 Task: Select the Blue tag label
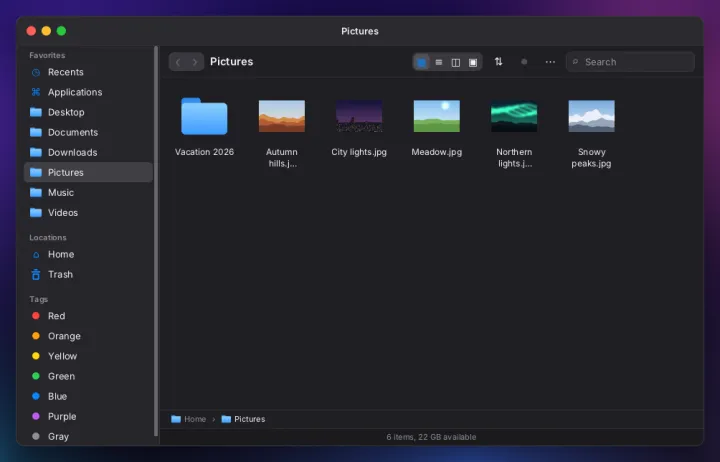[57, 396]
